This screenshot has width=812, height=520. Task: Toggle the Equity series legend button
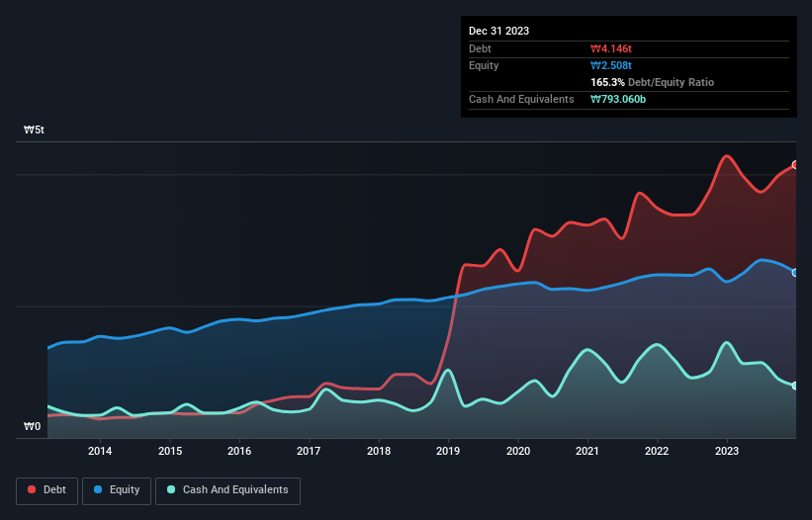click(x=117, y=490)
